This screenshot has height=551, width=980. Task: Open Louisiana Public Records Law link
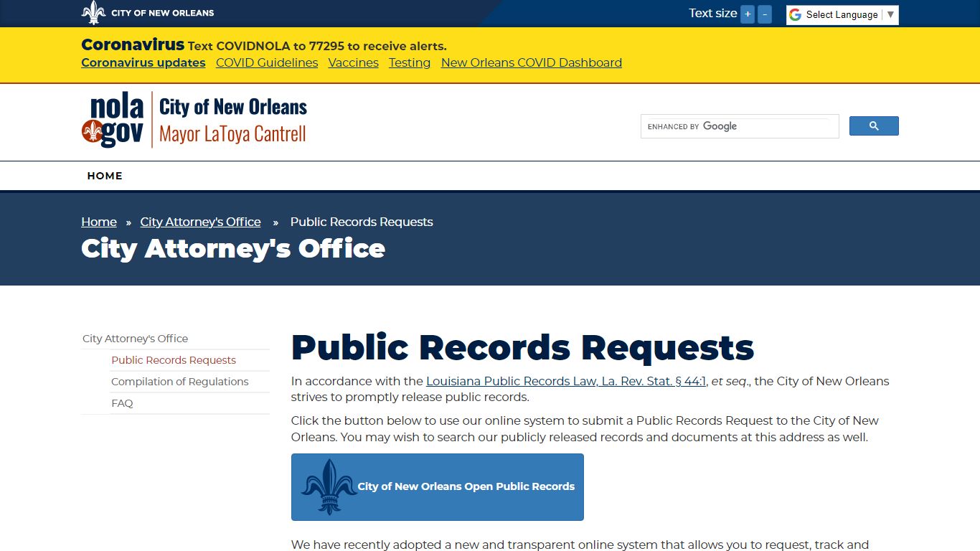coord(566,381)
